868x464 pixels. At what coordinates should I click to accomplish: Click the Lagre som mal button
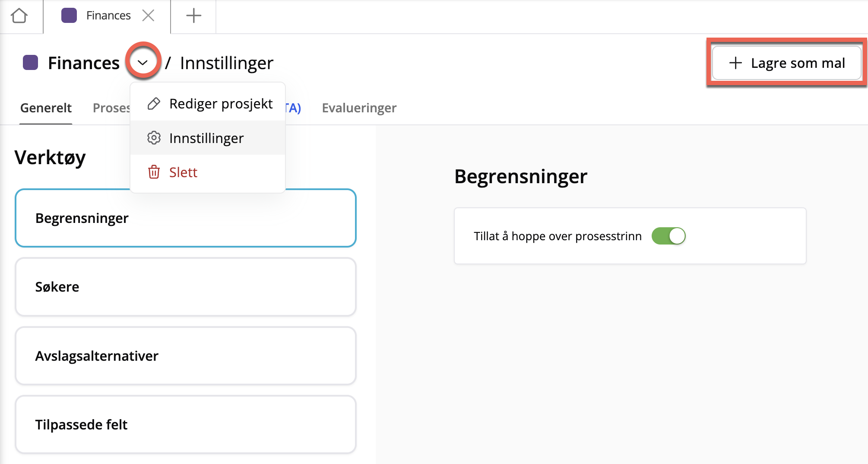point(786,63)
